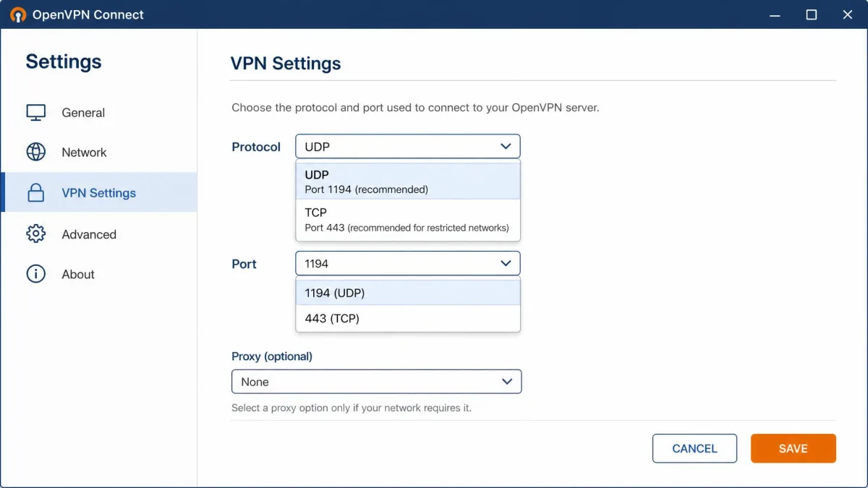The image size is (868, 488).
Task: Click the 'Choose the protocol and port' description
Action: point(415,108)
